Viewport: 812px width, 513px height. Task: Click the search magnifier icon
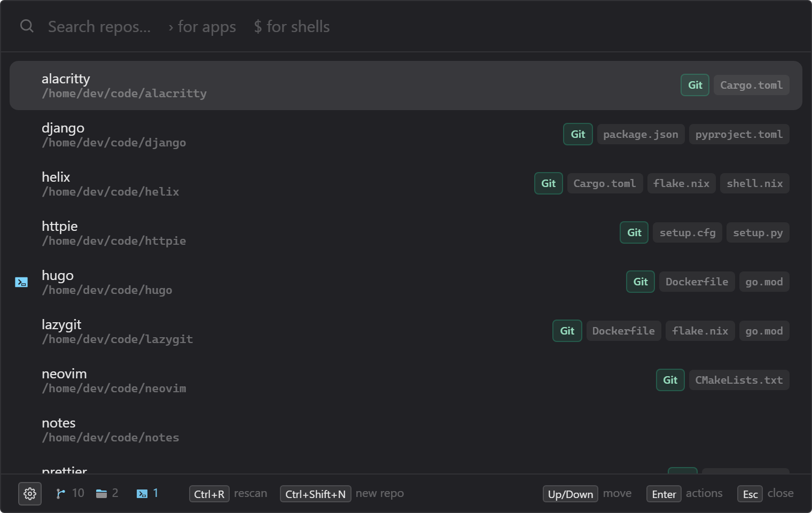[x=27, y=26]
